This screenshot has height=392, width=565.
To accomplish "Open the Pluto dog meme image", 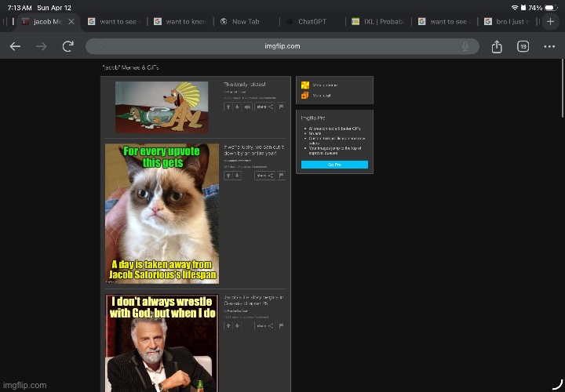I will point(162,107).
